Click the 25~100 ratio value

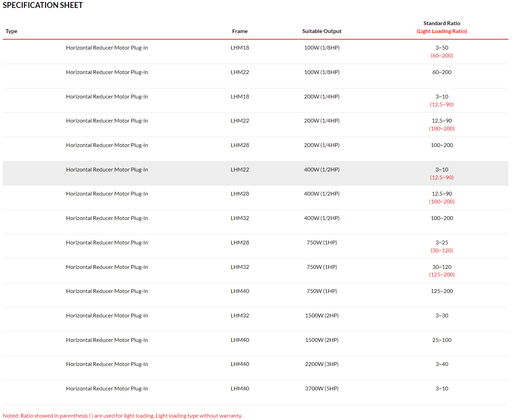coord(442,340)
